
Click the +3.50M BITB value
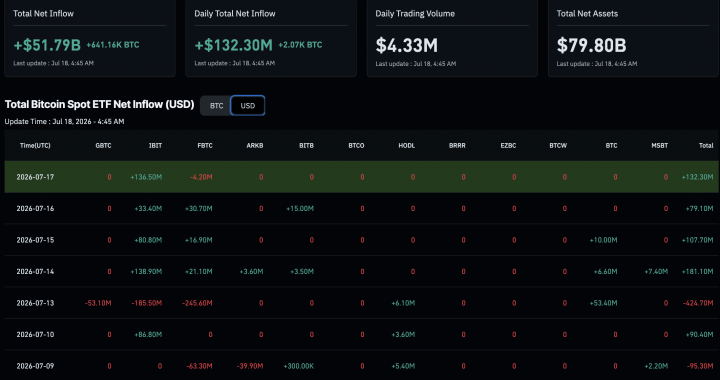(x=302, y=272)
